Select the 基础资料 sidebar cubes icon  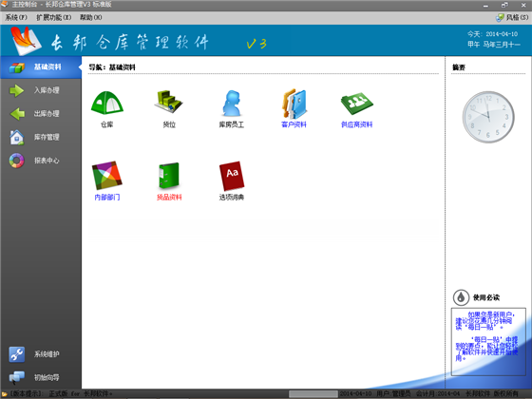pyautogui.click(x=17, y=67)
